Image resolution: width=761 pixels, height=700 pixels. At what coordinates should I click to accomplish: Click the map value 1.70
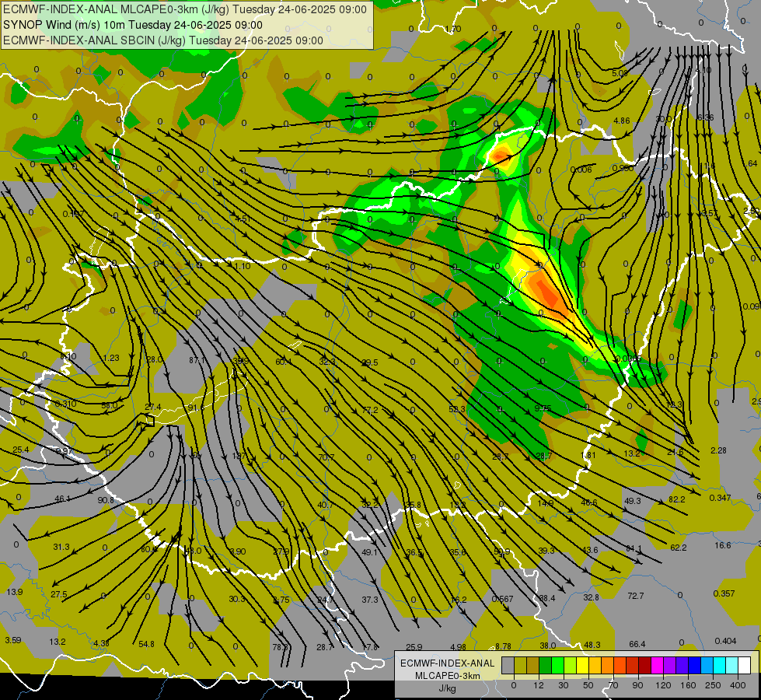[x=453, y=29]
